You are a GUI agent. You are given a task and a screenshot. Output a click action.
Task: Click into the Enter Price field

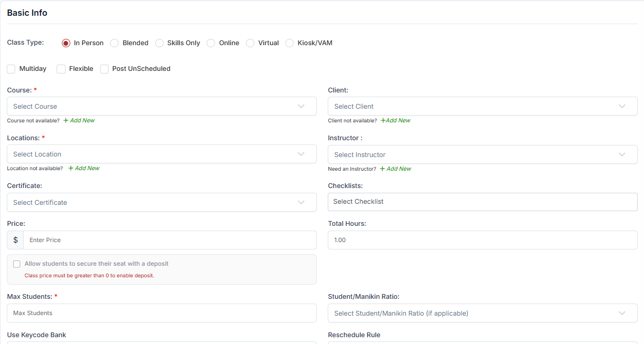point(170,240)
